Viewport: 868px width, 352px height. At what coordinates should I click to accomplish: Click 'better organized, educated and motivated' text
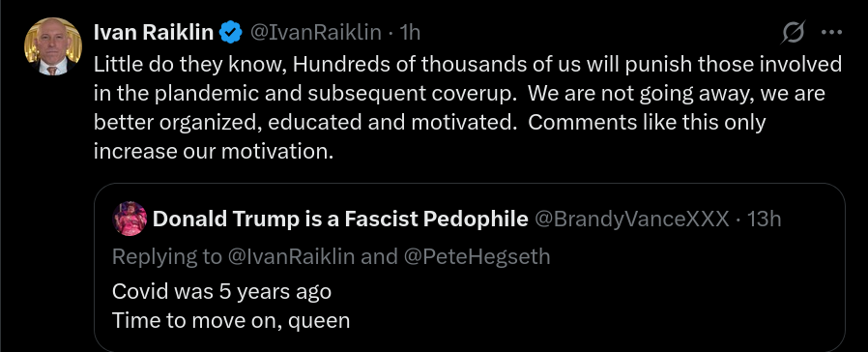point(304,122)
